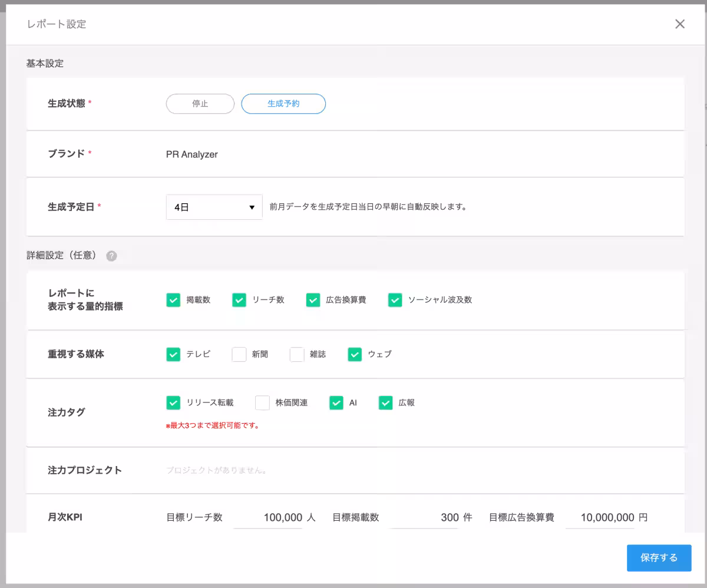Check the 雑誌 media checkbox
Image resolution: width=707 pixels, height=588 pixels.
[x=297, y=354]
